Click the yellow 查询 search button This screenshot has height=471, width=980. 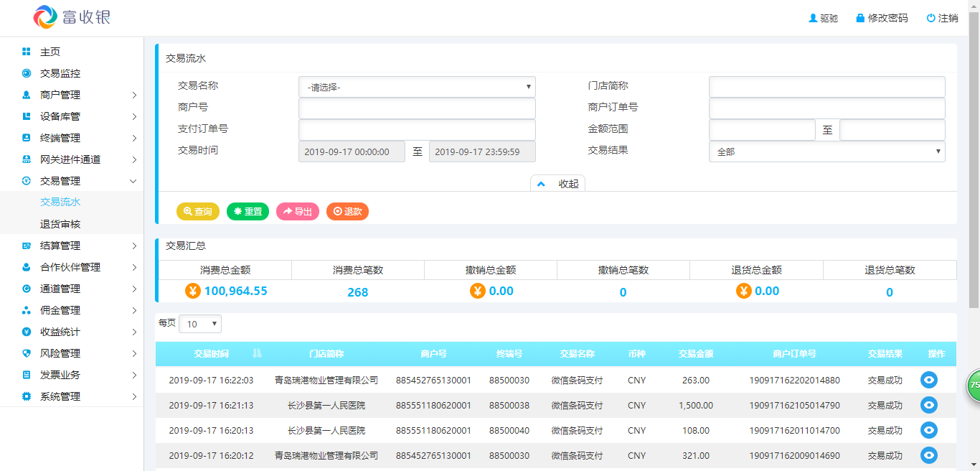point(197,211)
